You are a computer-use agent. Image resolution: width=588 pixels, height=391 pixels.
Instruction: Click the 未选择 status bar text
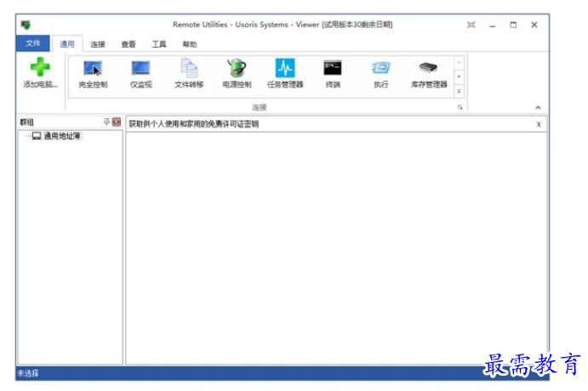[x=28, y=373]
